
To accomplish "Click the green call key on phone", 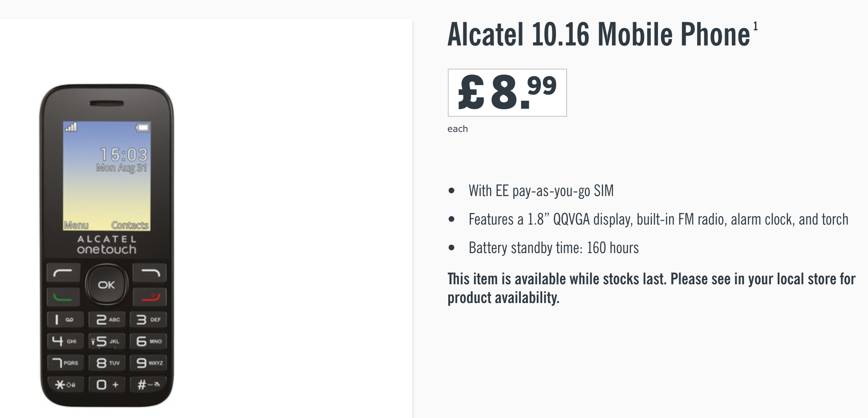I will coord(63,297).
